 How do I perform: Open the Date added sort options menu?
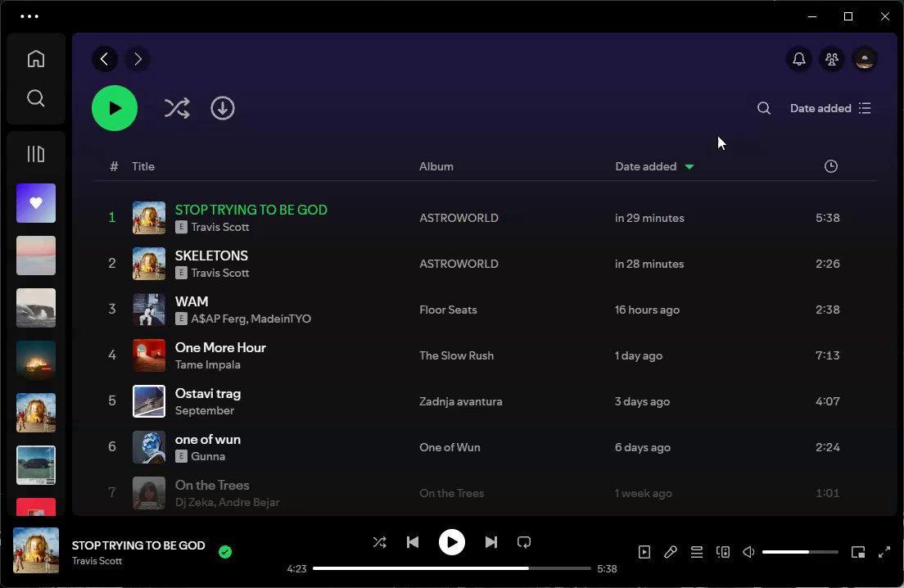coord(830,108)
